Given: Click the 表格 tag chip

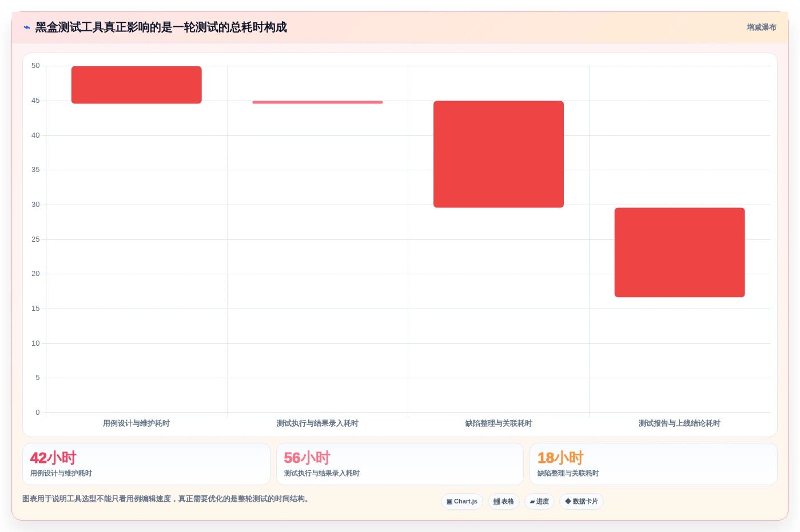Looking at the screenshot, I should [x=504, y=502].
